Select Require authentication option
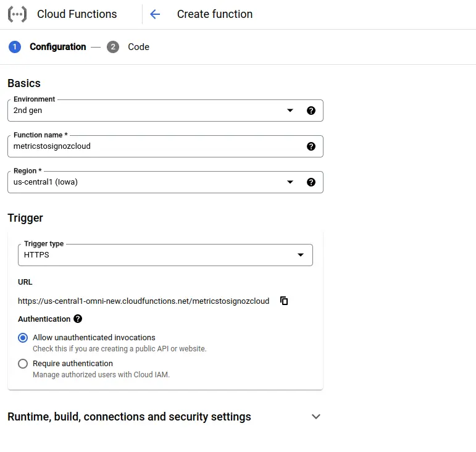Viewport: 476px width, 452px height. [23, 364]
